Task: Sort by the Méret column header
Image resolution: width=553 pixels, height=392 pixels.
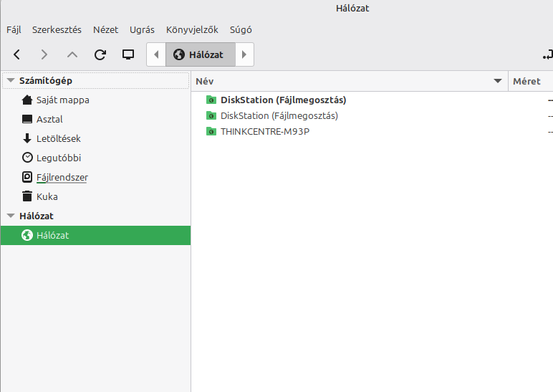Action: (530, 81)
